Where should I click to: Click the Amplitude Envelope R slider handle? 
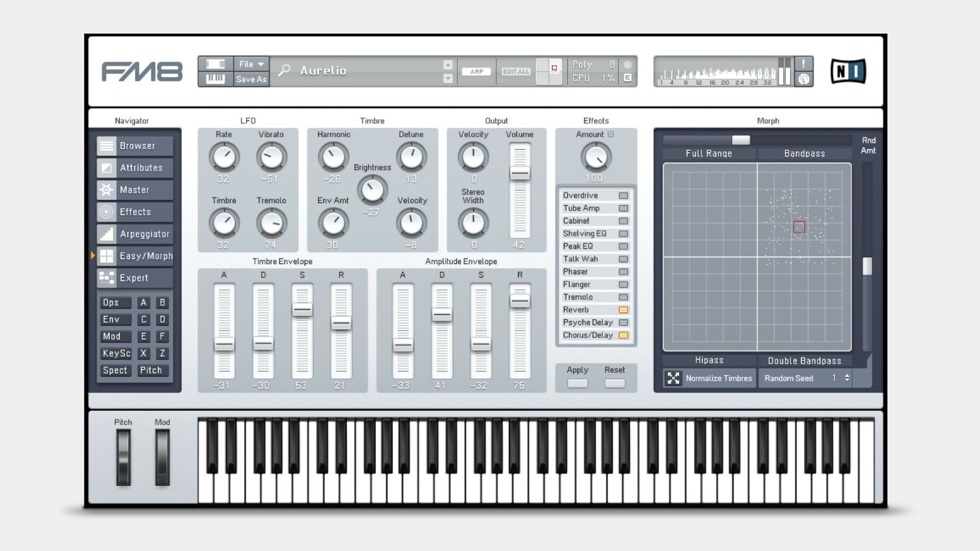[519, 301]
